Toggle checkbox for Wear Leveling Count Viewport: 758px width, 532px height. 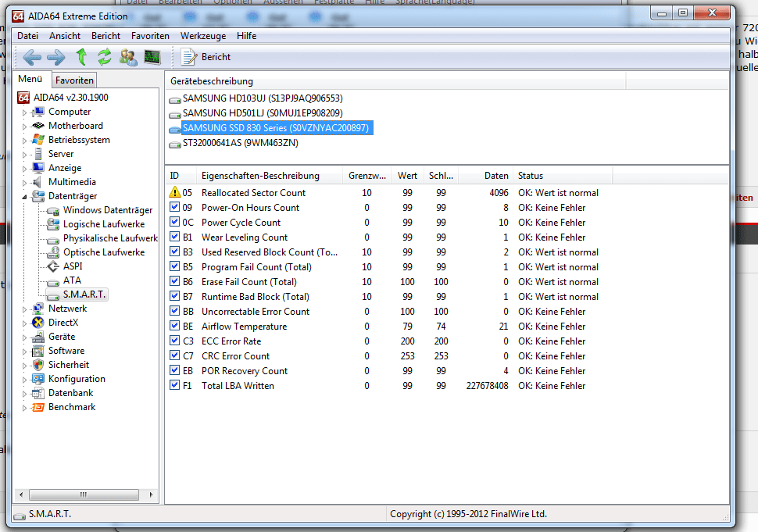click(174, 237)
